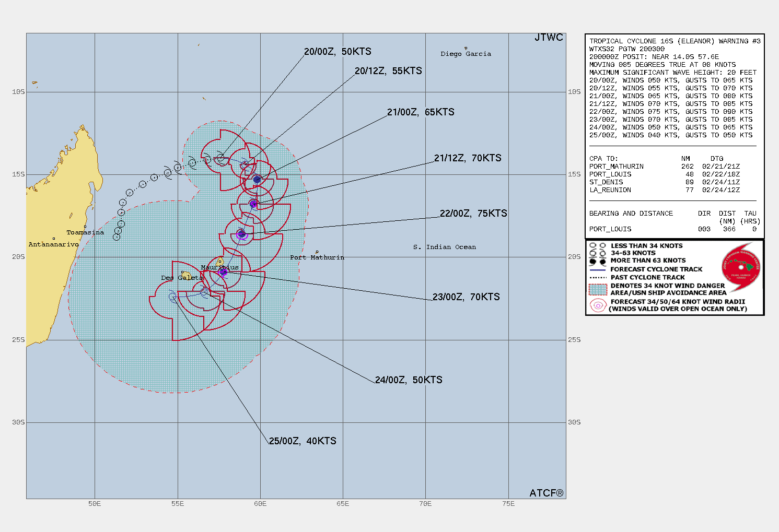Click the 23/00Z forecast position marker near Mauritius
This screenshot has height=532, width=779.
pos(224,271)
